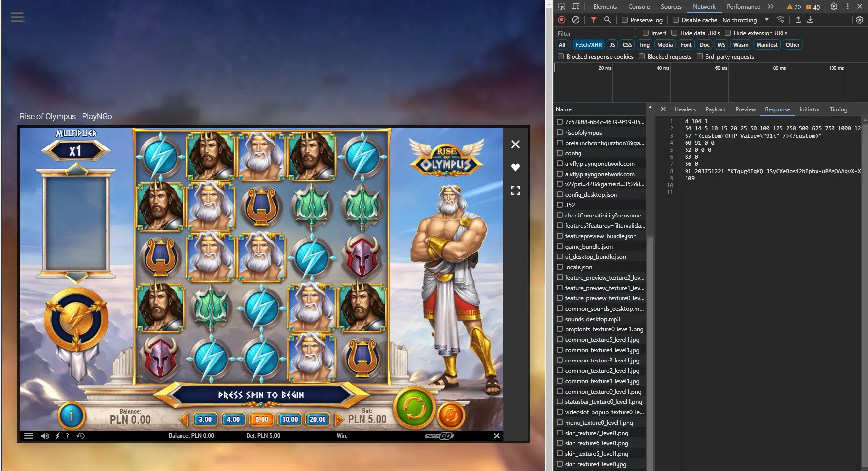Viewport: 868px width, 471px height.
Task: Click the warnings count 20 badge
Action: click(794, 7)
